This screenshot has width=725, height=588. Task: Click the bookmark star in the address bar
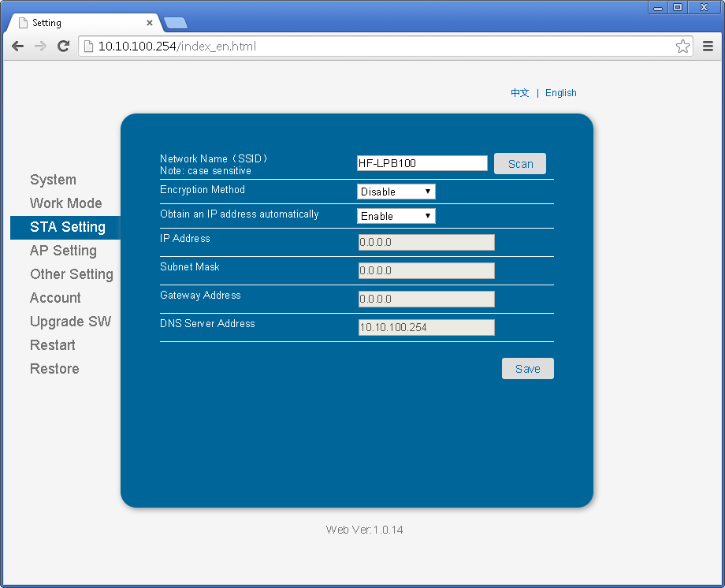(x=682, y=47)
